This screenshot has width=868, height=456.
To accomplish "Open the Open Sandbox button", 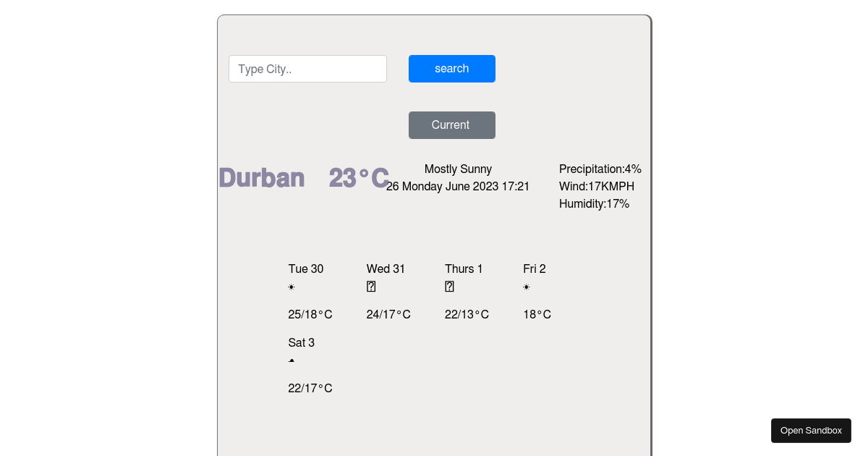I will point(811,430).
